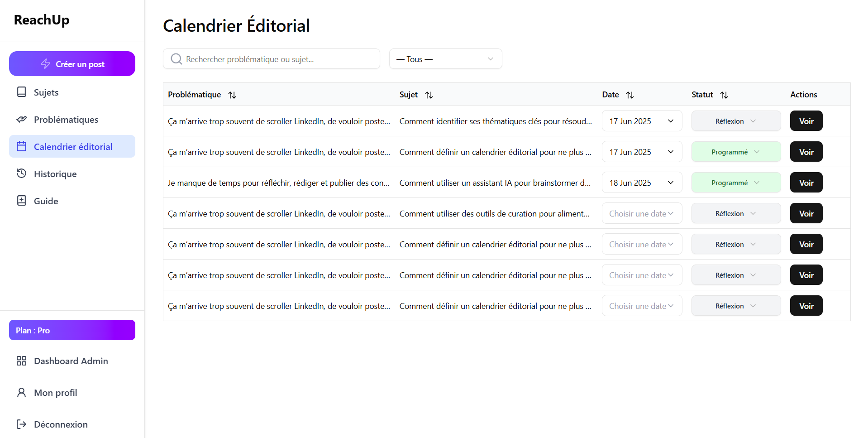Image resolution: width=868 pixels, height=438 pixels.
Task: Open the Problématiques section
Action: pos(72,119)
